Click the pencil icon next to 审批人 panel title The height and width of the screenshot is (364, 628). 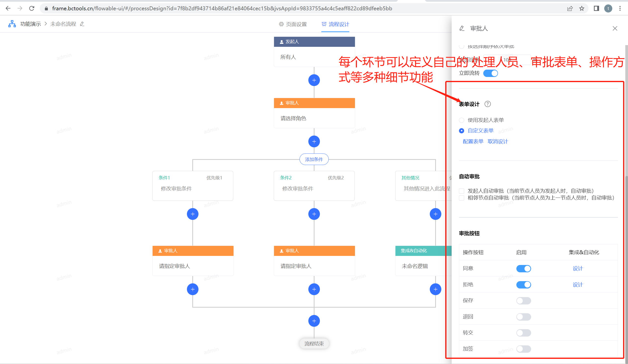[462, 28]
